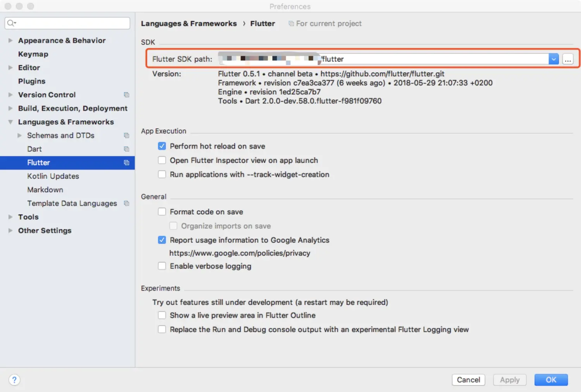Click Build, Execution, Deployment label
Viewport: 581px width, 392px height.
[x=73, y=108]
